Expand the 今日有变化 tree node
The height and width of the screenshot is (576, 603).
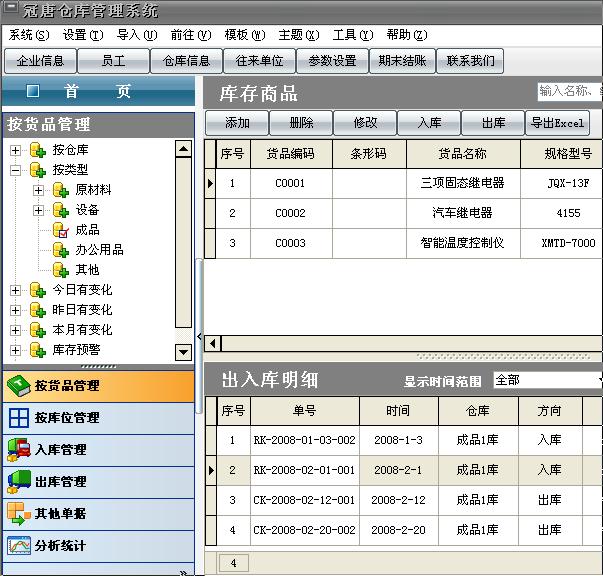pos(15,290)
